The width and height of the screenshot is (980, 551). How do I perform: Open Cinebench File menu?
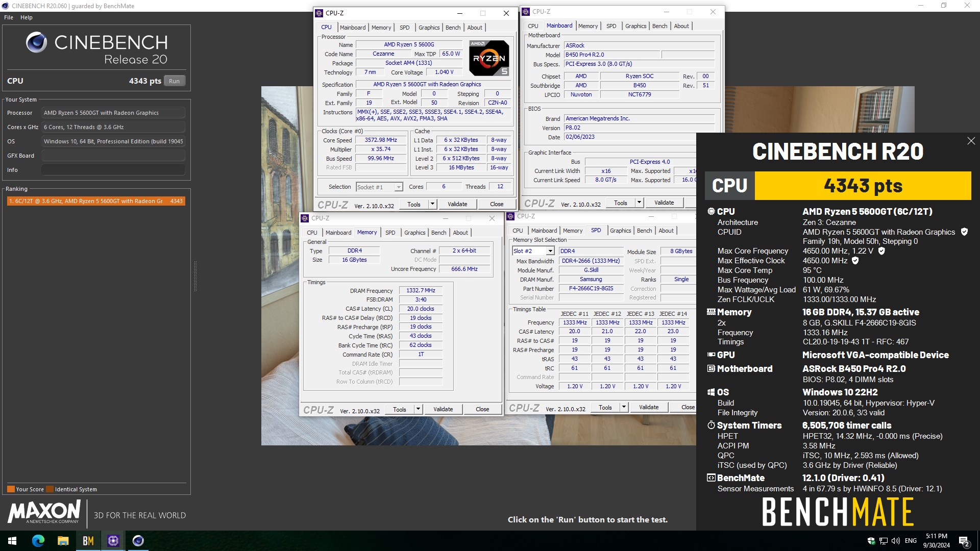pyautogui.click(x=9, y=17)
